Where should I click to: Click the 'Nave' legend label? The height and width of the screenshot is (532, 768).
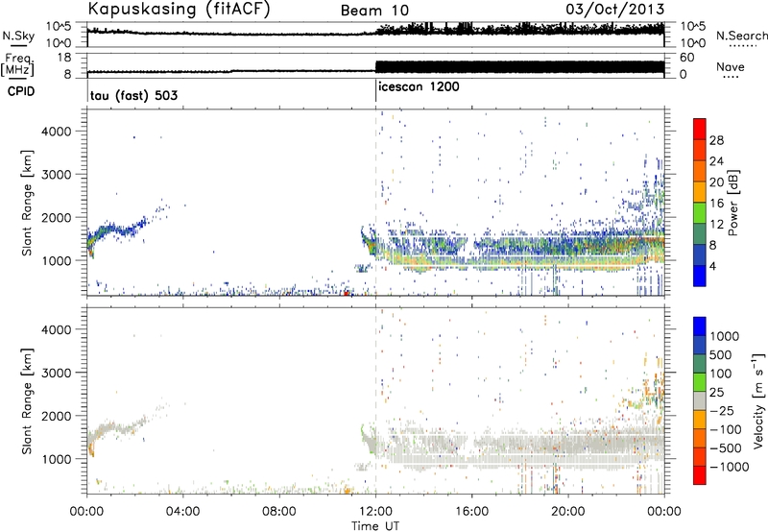(x=731, y=66)
